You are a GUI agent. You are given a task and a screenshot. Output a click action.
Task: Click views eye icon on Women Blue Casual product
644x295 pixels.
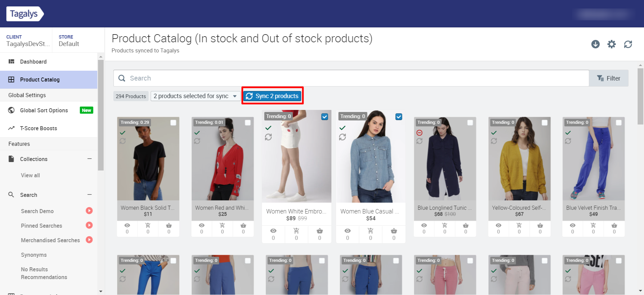point(348,231)
